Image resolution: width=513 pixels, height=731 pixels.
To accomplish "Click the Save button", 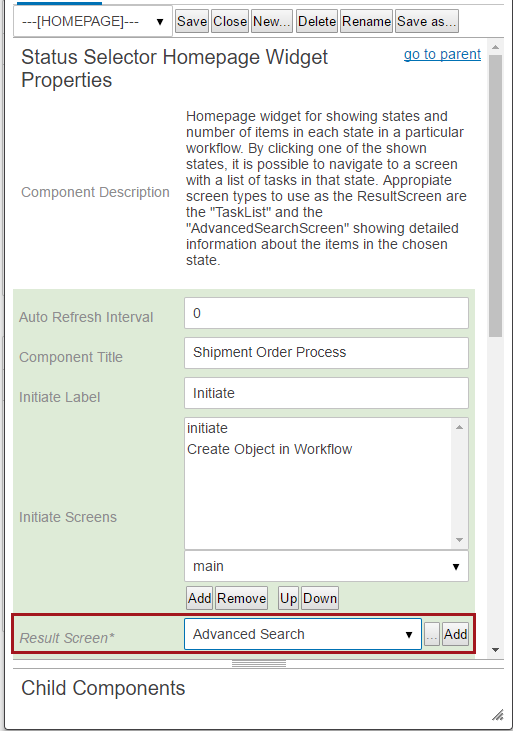I will (192, 21).
